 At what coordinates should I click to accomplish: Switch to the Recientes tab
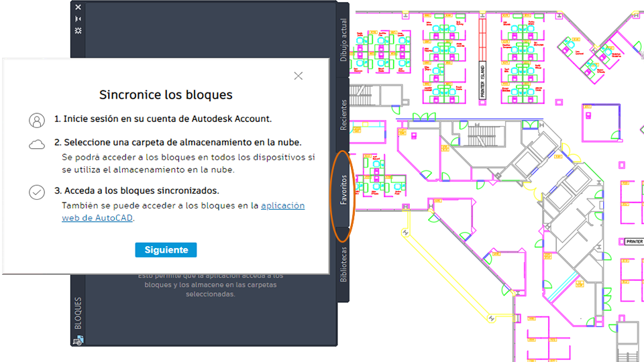pyautogui.click(x=343, y=115)
